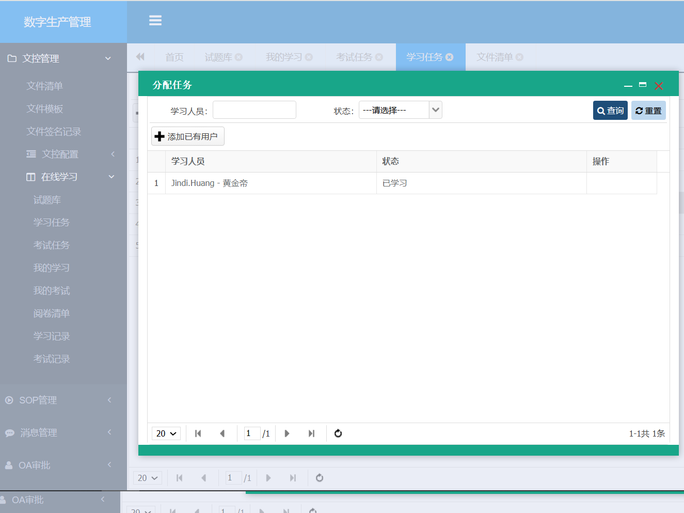Open the page size 20 dropdown in dialog
The width and height of the screenshot is (684, 513).
pyautogui.click(x=166, y=433)
